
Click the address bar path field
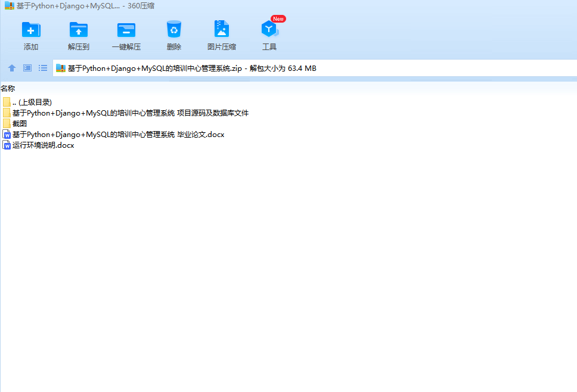(315, 68)
